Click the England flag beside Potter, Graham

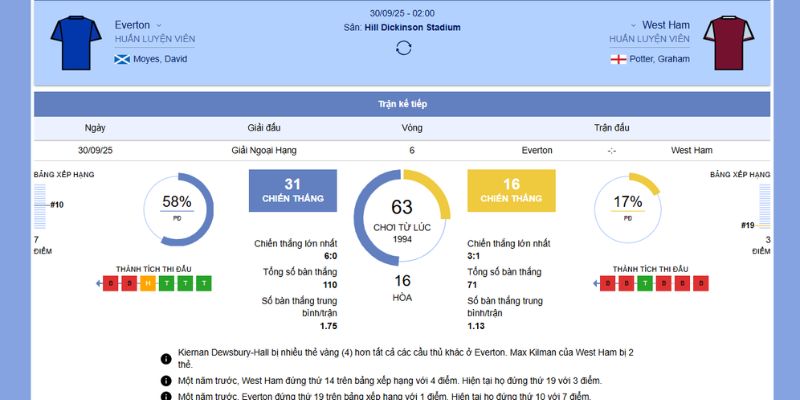tap(618, 59)
